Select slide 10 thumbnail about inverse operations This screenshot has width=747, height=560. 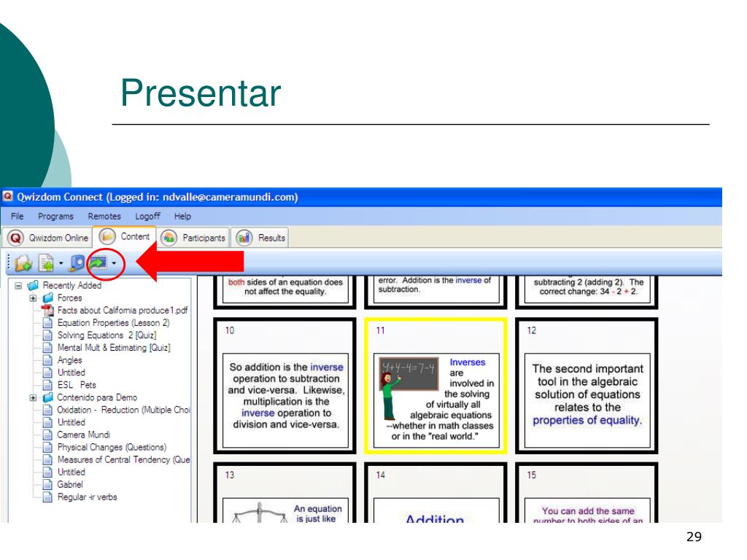click(x=285, y=386)
